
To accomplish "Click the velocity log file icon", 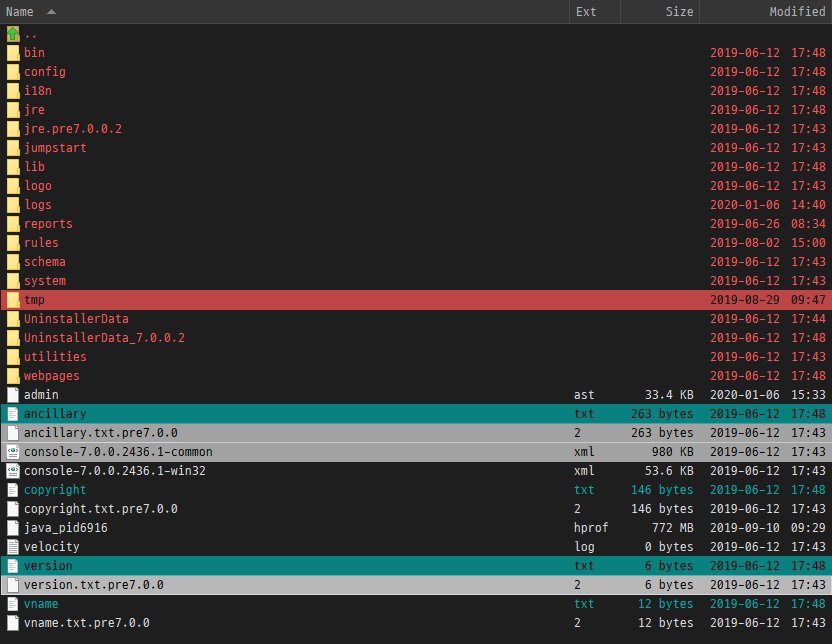I will [x=13, y=547].
